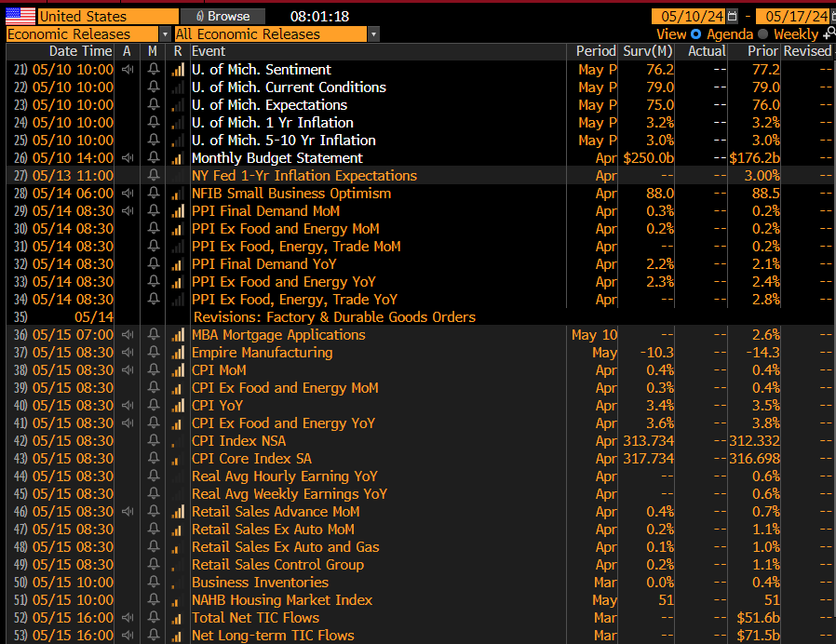Expand the Economic Releases dropdown arrow
Screen dimensions: 836x644
point(166,34)
